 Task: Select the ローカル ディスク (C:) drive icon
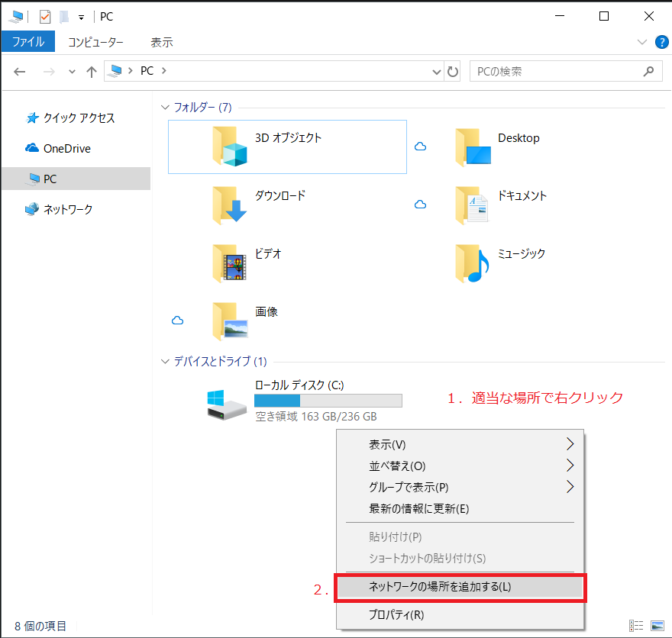[x=227, y=403]
